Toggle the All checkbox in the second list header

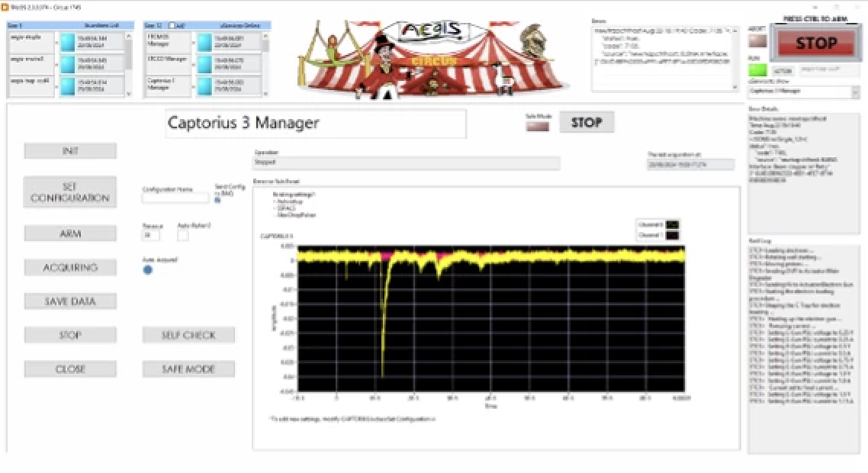tap(172, 25)
